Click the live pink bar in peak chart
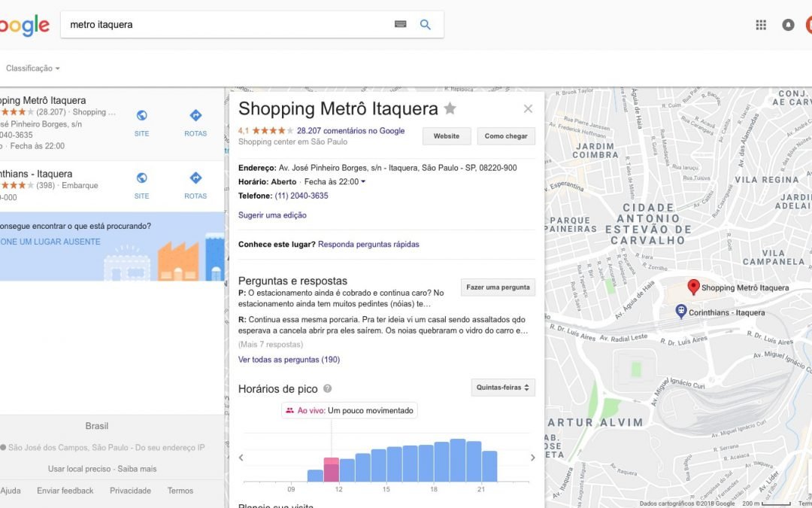Screen dimensions: 812x508 (332, 470)
